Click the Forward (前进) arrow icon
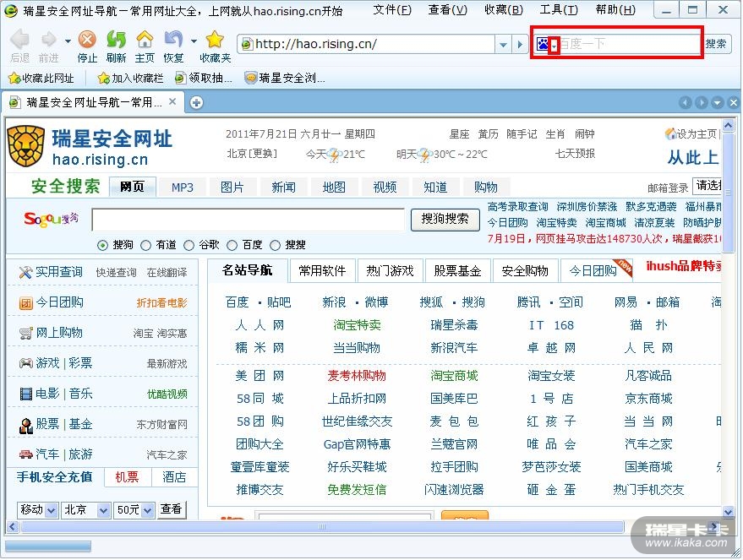 point(49,40)
